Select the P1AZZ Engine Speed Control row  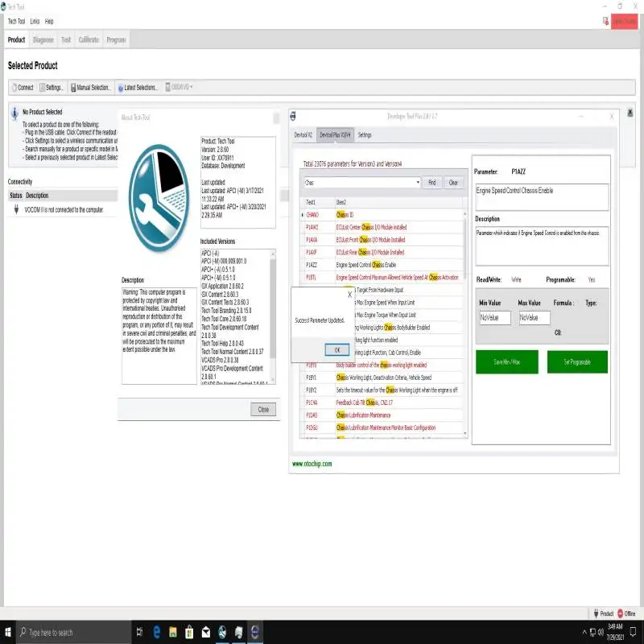(x=382, y=265)
